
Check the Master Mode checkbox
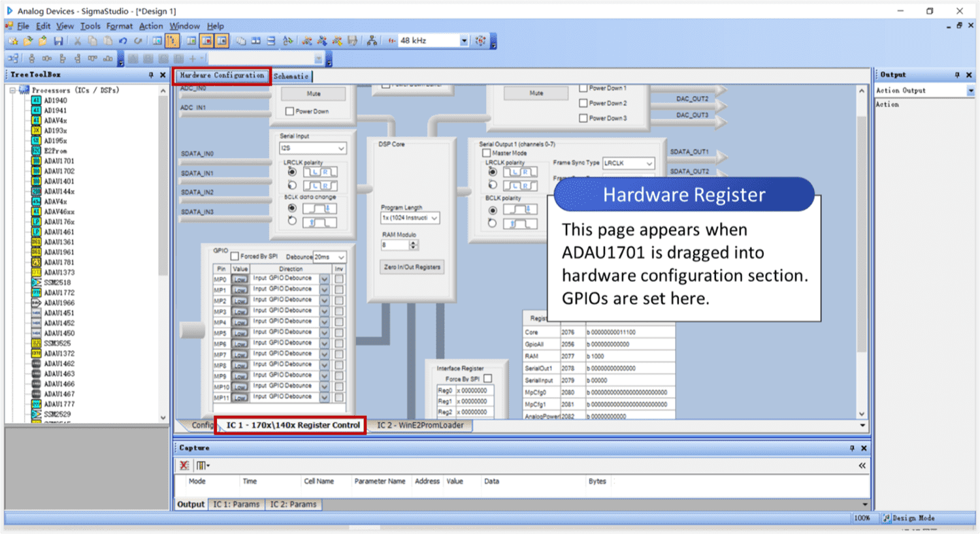(486, 153)
